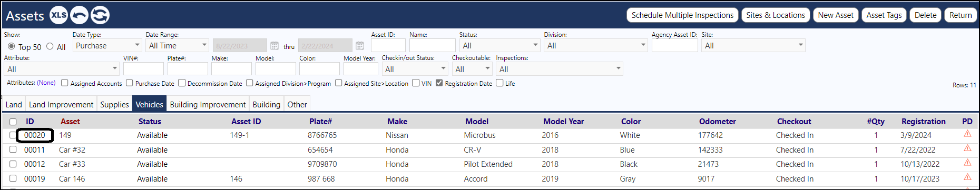The image size is (980, 190).
Task: Click the PD warning icon for Car #33
Action: (967, 163)
